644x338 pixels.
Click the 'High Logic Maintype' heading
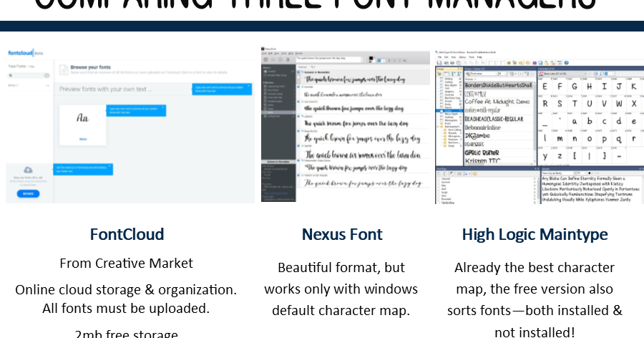coord(535,234)
